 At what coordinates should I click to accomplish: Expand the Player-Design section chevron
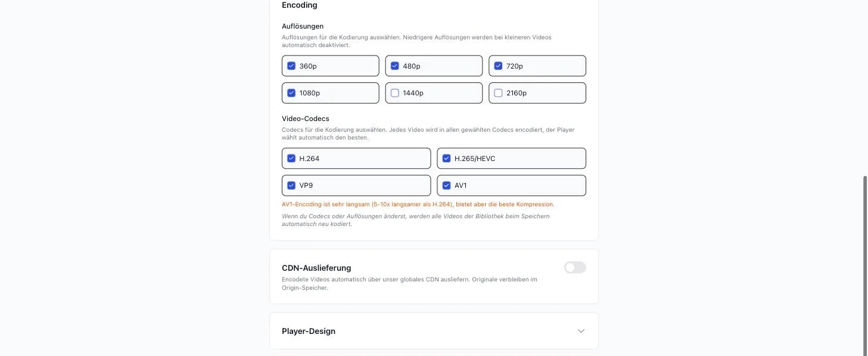point(581,331)
